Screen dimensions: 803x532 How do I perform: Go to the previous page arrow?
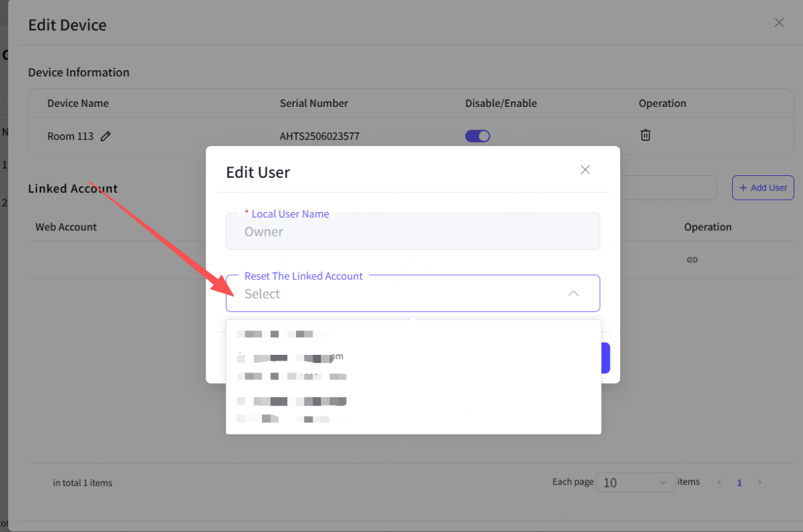pyautogui.click(x=719, y=483)
